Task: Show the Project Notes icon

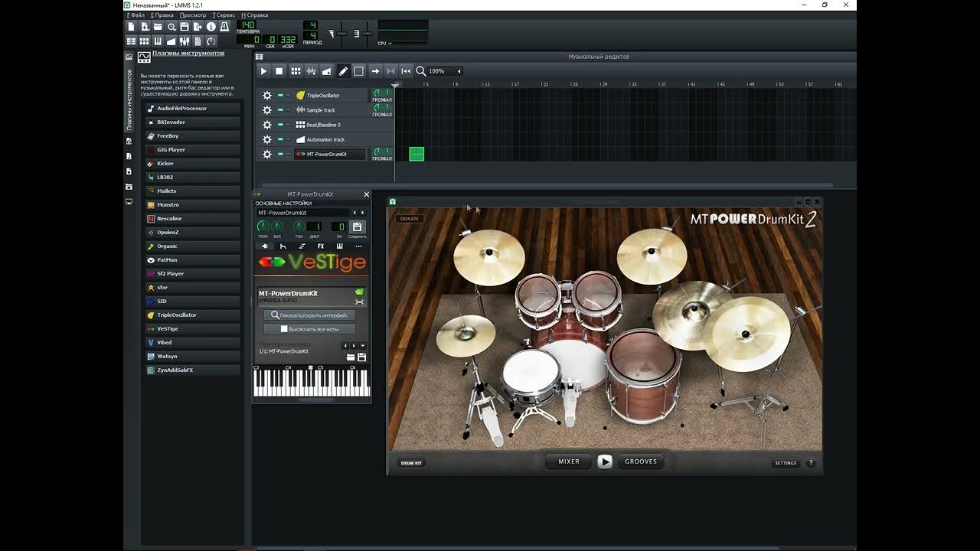Action: click(x=198, y=41)
